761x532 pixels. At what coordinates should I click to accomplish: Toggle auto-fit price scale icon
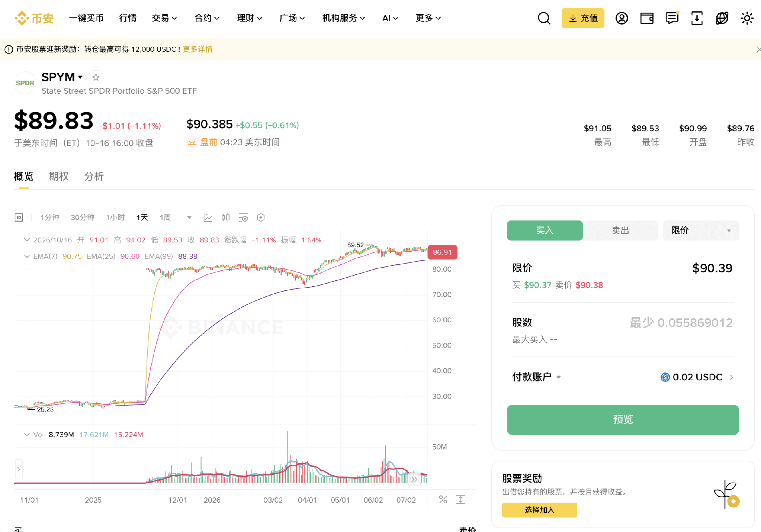pyautogui.click(x=461, y=499)
